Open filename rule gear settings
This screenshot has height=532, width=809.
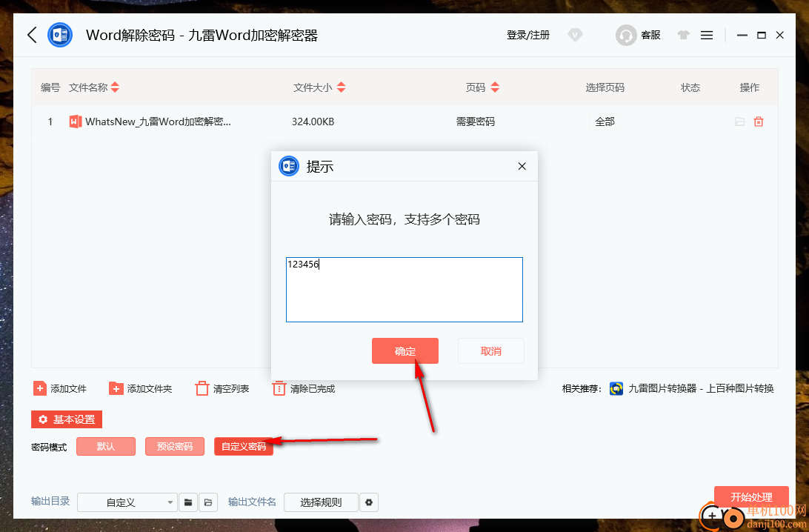[369, 502]
